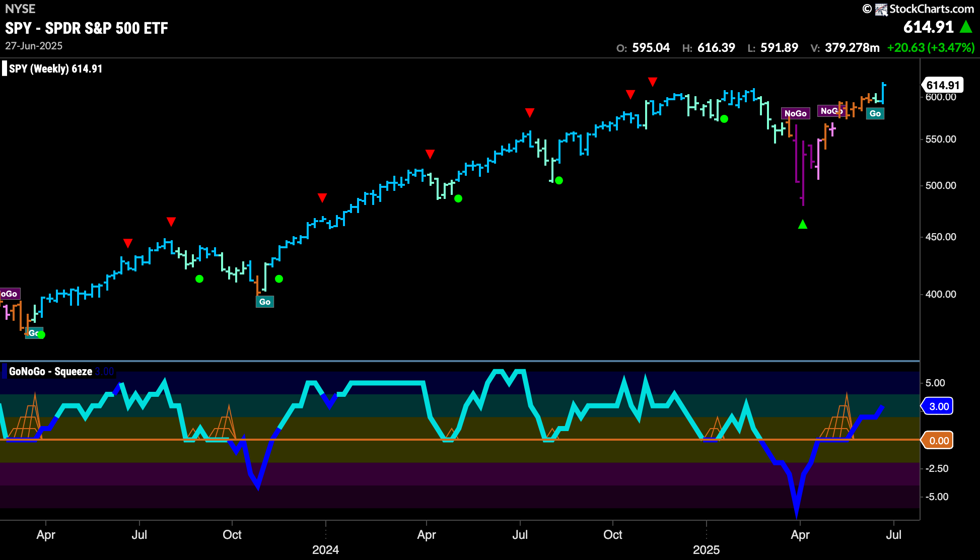Click the 2025 year label on time axis

(706, 549)
